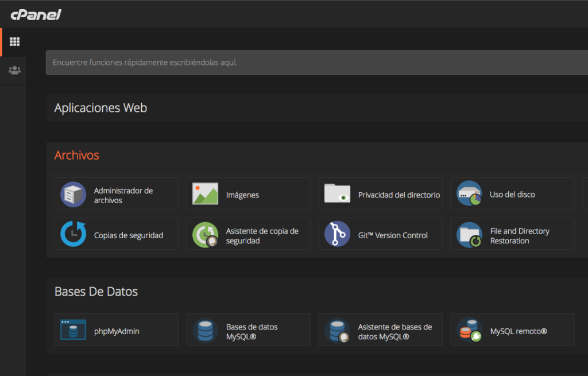The image size is (588, 376).
Task: Click the Privacidad del directorio folder icon
Action: coord(337,193)
